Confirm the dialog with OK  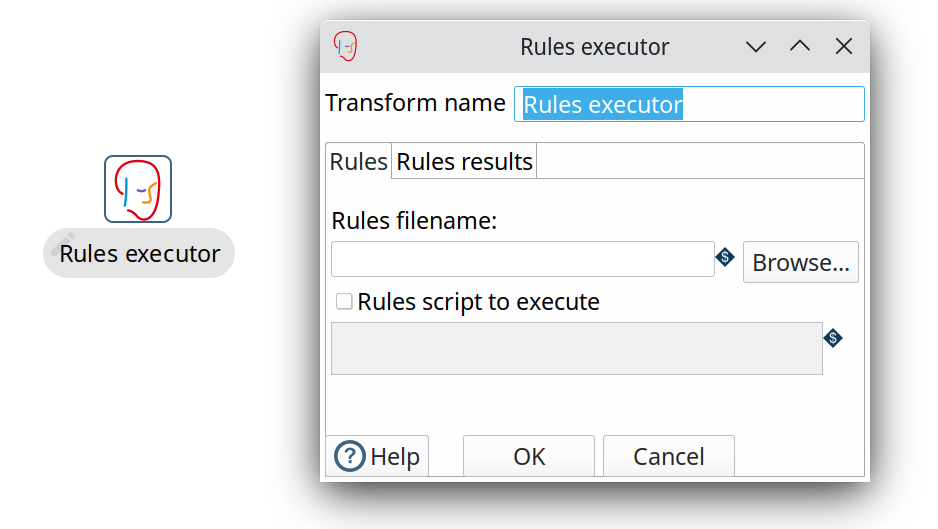coord(529,456)
